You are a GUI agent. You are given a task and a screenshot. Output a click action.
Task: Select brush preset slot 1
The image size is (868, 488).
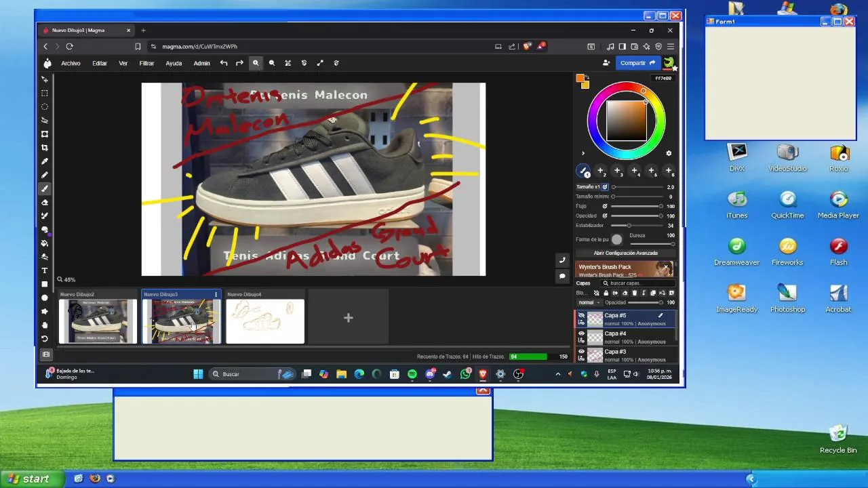pyautogui.click(x=583, y=171)
